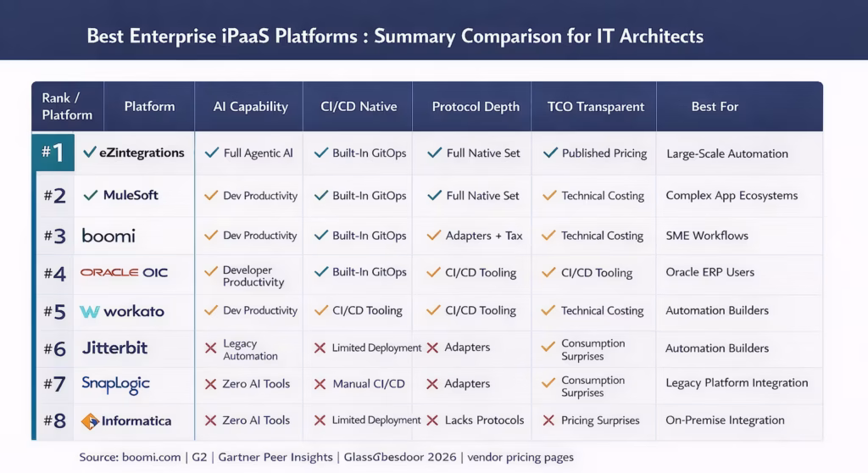Select the 'Platform' column header
This screenshot has width=868, height=473.
click(x=149, y=106)
